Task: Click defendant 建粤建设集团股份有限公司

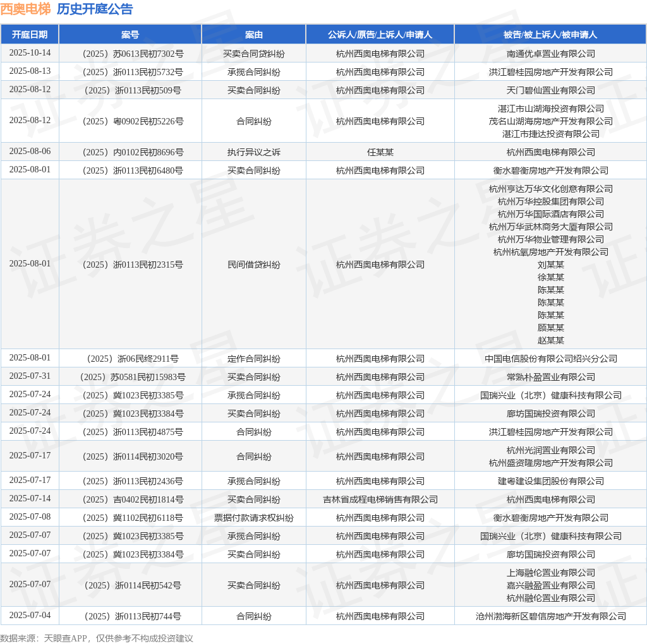Action: [x=550, y=481]
